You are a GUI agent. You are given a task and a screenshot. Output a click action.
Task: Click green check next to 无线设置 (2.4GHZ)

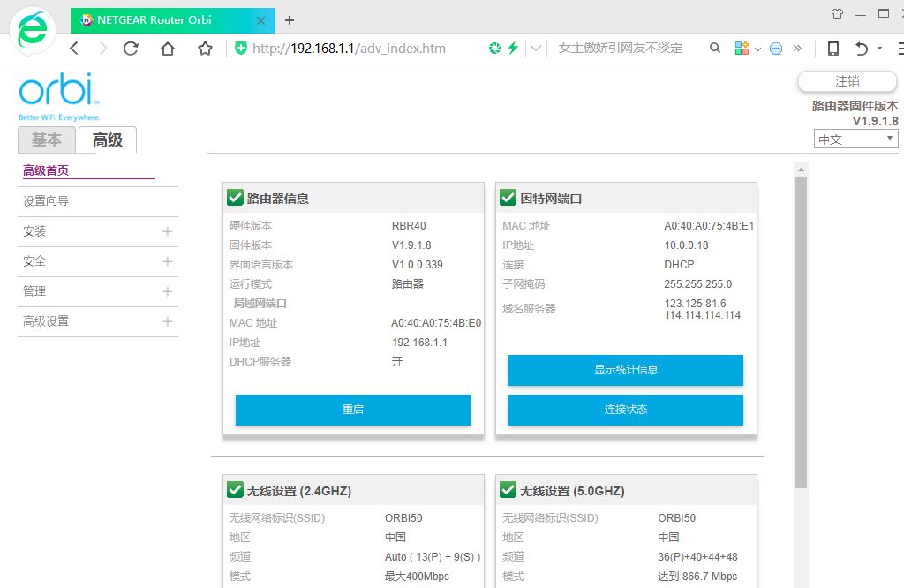[x=235, y=490]
